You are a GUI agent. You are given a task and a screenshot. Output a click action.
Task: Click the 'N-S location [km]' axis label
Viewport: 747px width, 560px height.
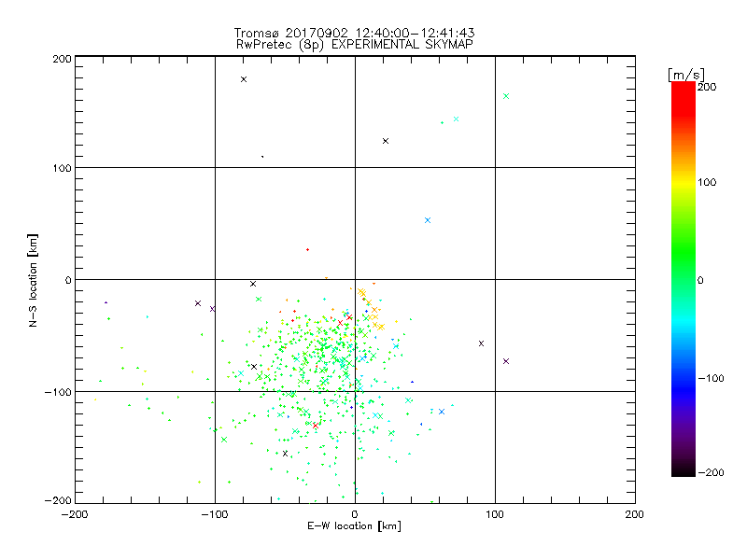tap(33, 280)
